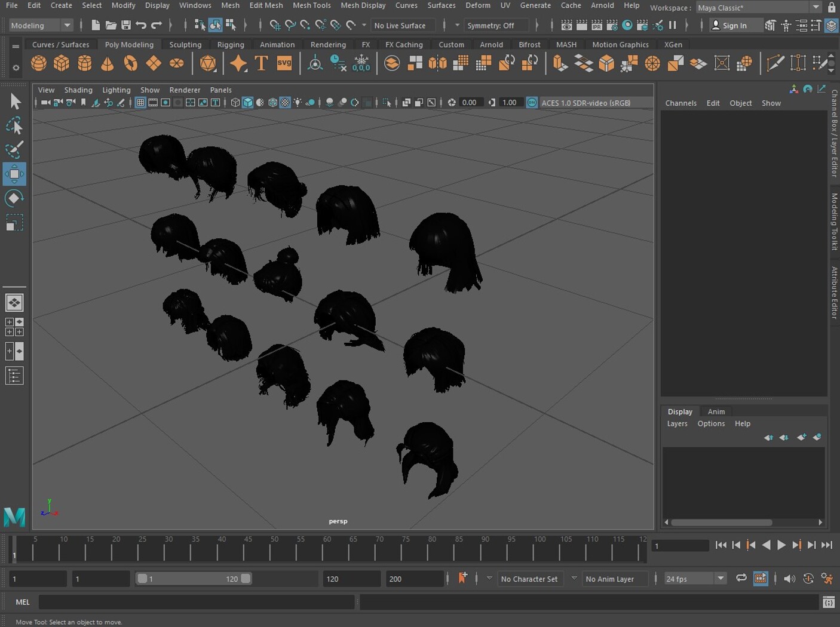Image resolution: width=840 pixels, height=627 pixels.
Task: Select the Rotate tool in toolbox
Action: coord(14,198)
